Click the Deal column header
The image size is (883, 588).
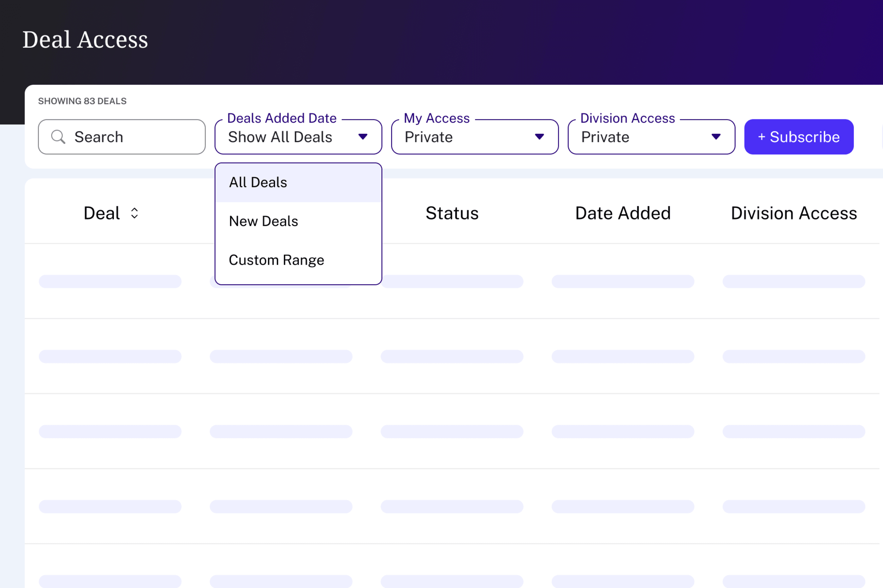point(102,213)
